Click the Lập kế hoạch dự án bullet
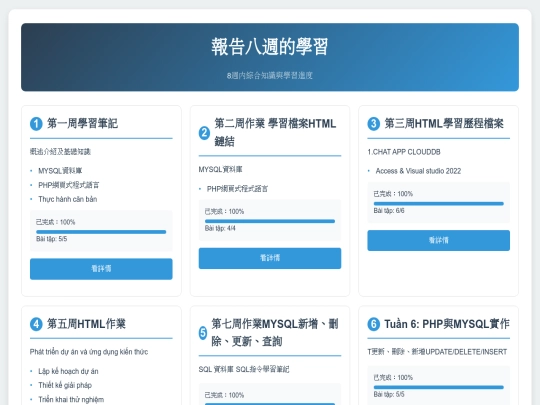This screenshot has height=405, width=540. pos(68,371)
